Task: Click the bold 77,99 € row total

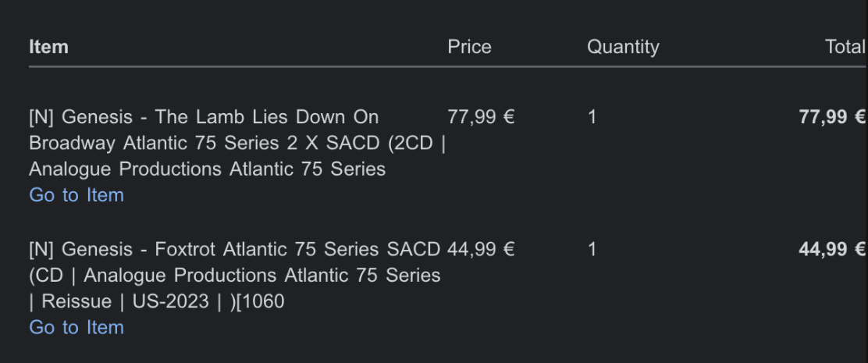Action: [832, 118]
